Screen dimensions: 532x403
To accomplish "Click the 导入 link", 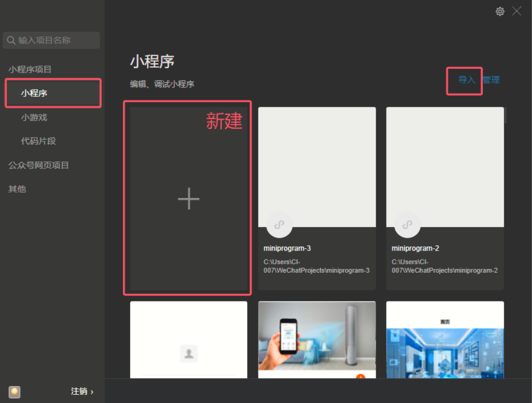I will (466, 80).
